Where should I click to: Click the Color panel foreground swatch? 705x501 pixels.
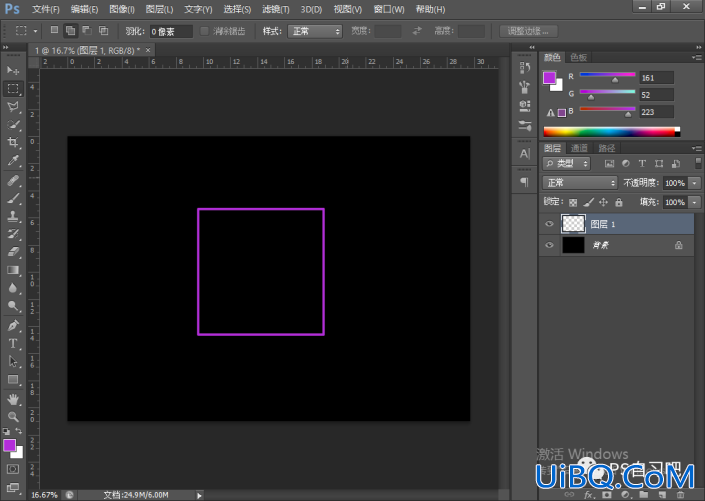tap(549, 78)
